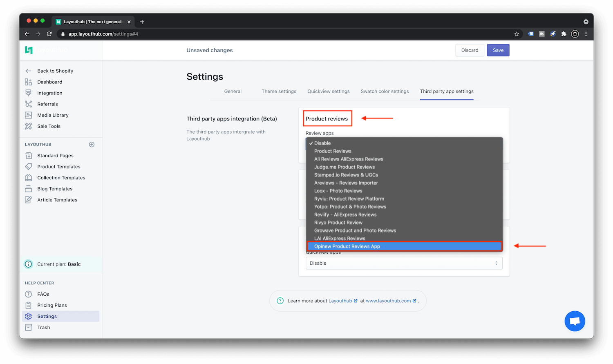Choose Stamped.io Reviews & UGCs option

(x=404, y=175)
